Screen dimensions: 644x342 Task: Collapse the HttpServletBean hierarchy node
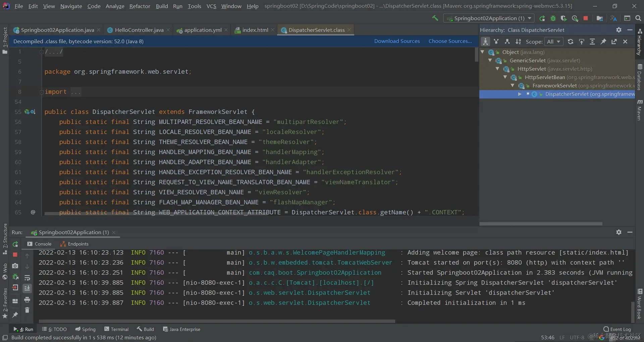tap(505, 77)
